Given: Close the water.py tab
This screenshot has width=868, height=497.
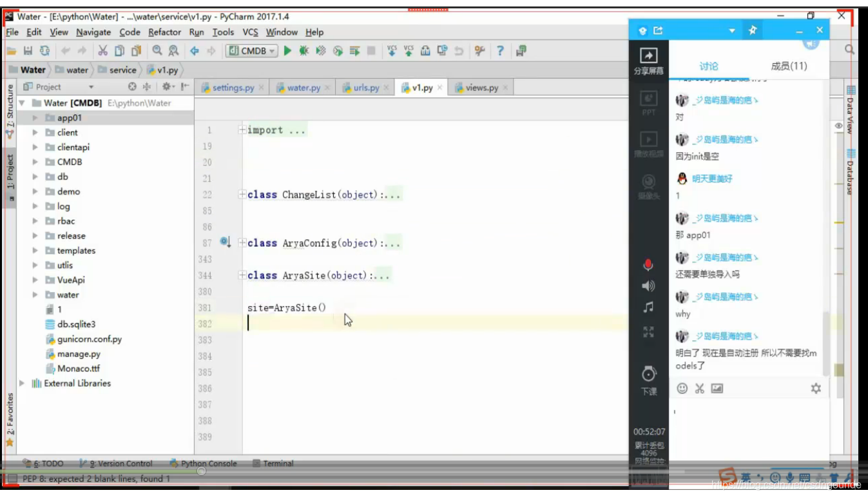Looking at the screenshot, I should tap(327, 88).
